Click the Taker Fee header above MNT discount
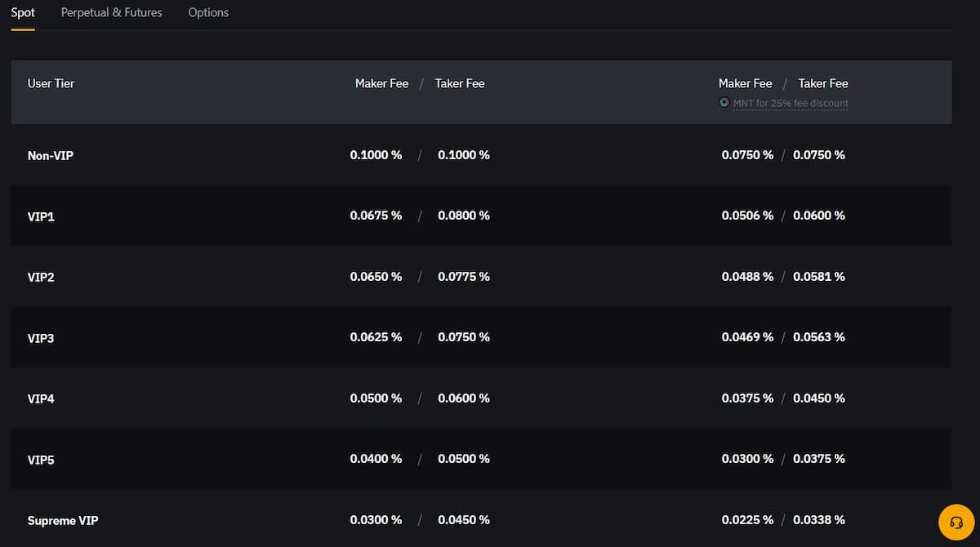Screen dimensions: 980x547 [x=823, y=83]
